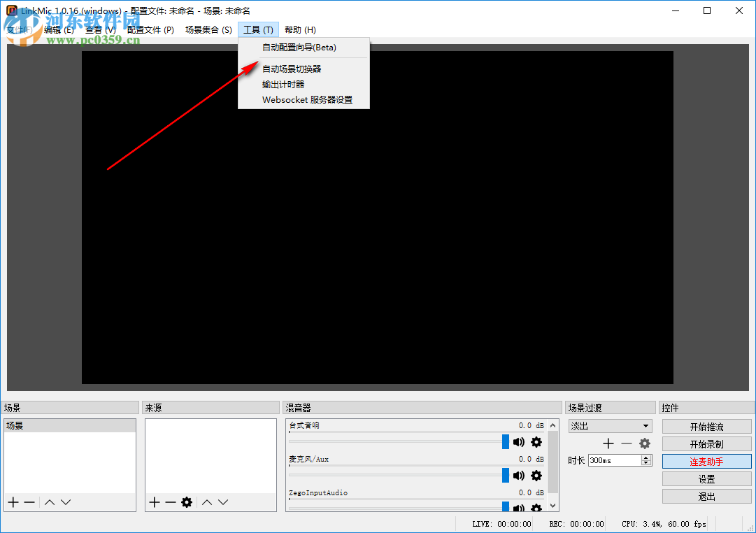Add a new source with plus icon

point(155,502)
